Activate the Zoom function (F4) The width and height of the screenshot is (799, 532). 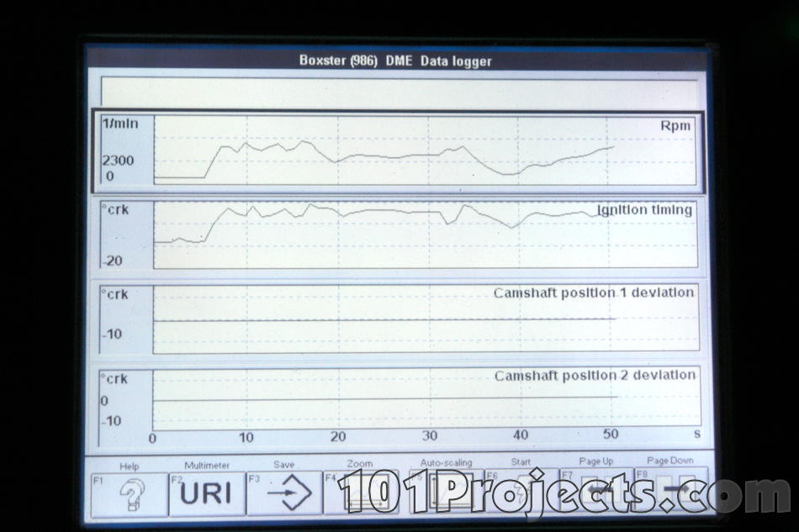[x=361, y=492]
